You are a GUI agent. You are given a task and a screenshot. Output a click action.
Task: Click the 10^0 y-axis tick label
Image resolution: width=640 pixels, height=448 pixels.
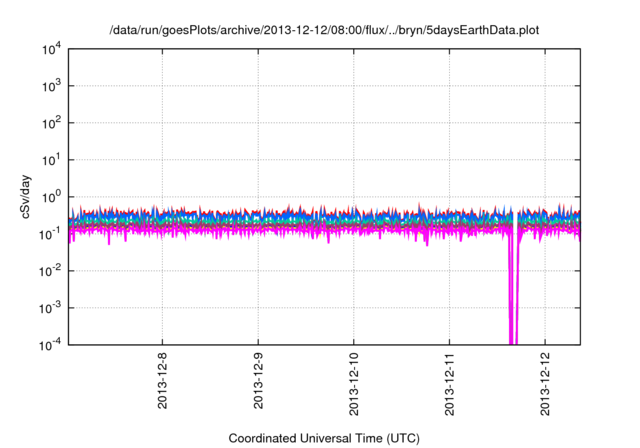point(51,197)
